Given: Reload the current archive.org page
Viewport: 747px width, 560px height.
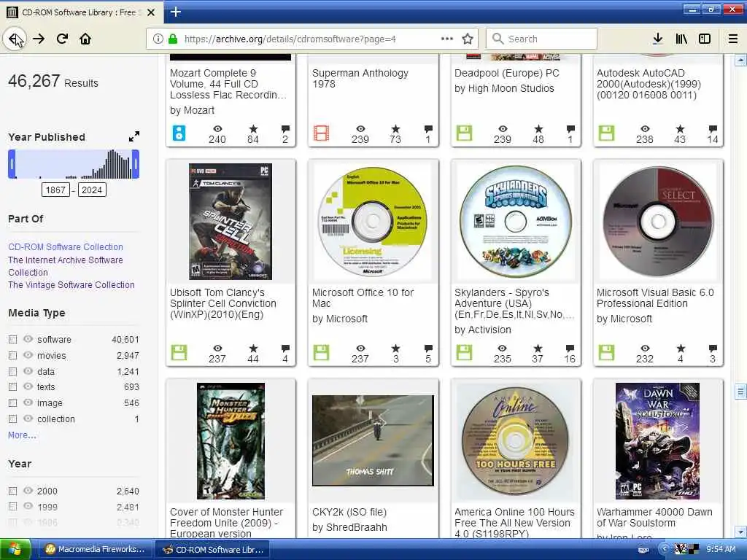Looking at the screenshot, I should [x=63, y=39].
